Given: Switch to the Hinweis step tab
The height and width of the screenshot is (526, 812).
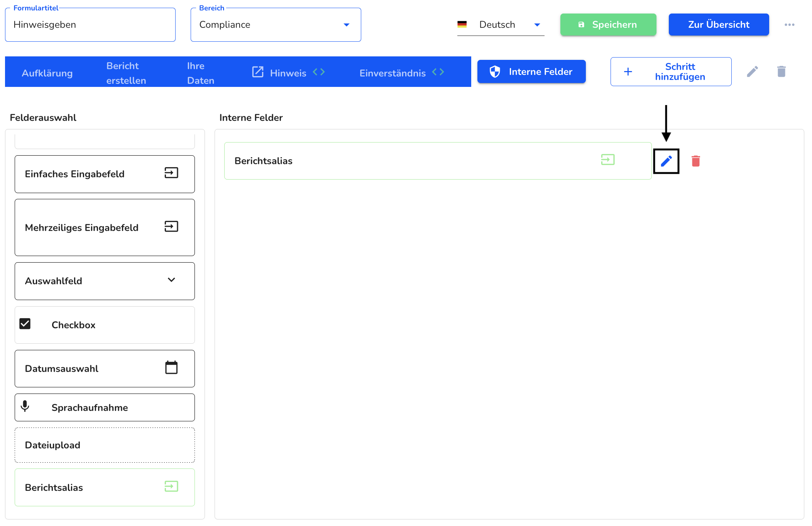Looking at the screenshot, I should click(x=288, y=73).
